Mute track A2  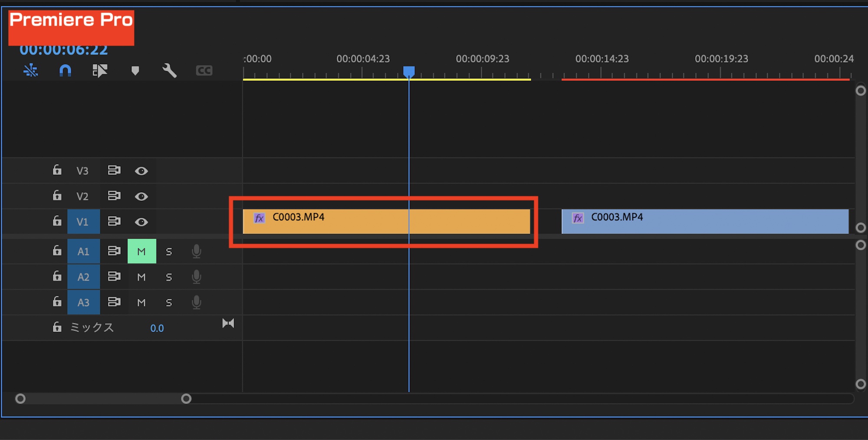click(141, 277)
